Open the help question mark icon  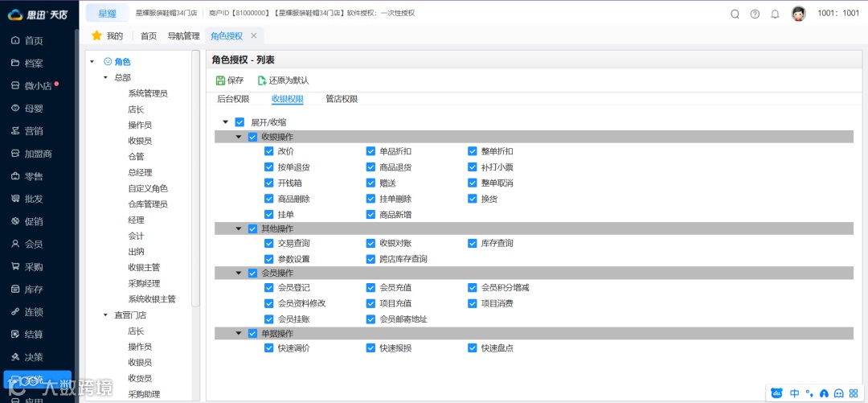755,14
